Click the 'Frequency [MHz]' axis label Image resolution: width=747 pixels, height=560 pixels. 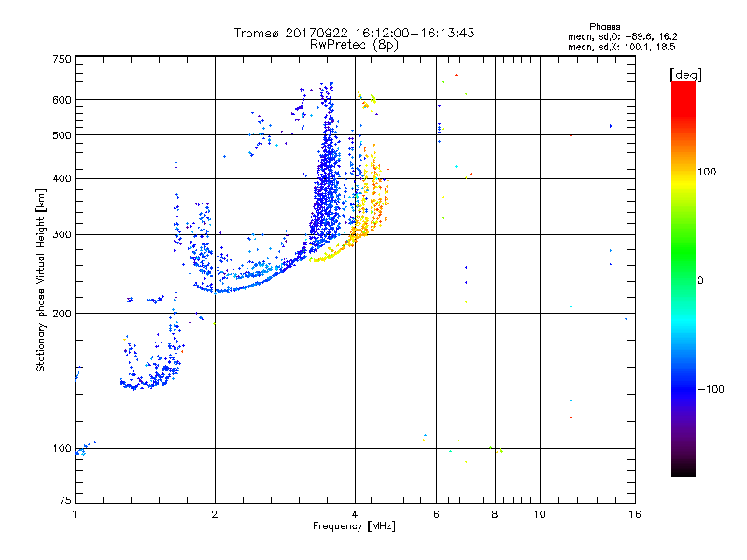[354, 526]
